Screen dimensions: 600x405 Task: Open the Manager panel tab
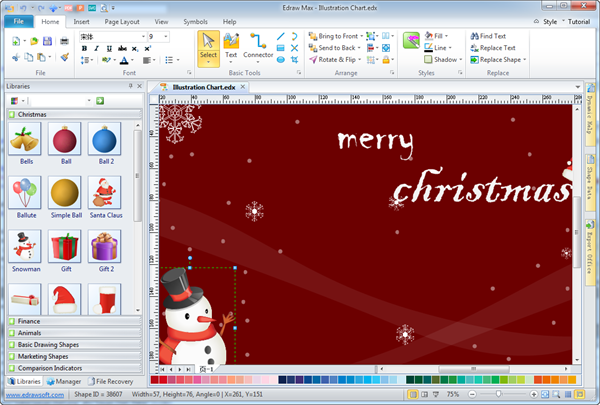(x=64, y=381)
